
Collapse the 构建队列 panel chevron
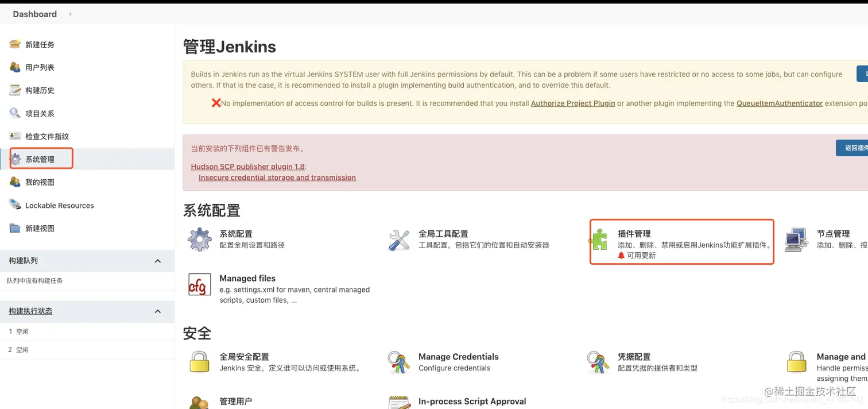[158, 261]
